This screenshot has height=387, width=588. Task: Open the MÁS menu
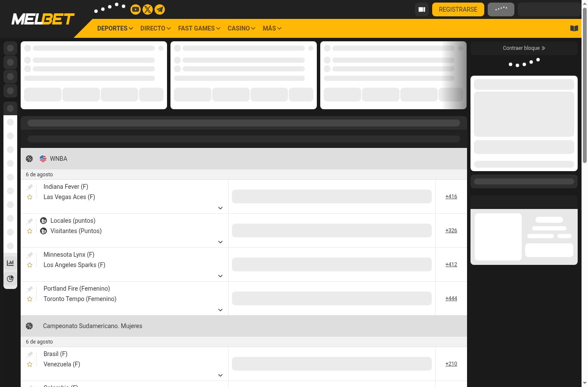coord(272,28)
